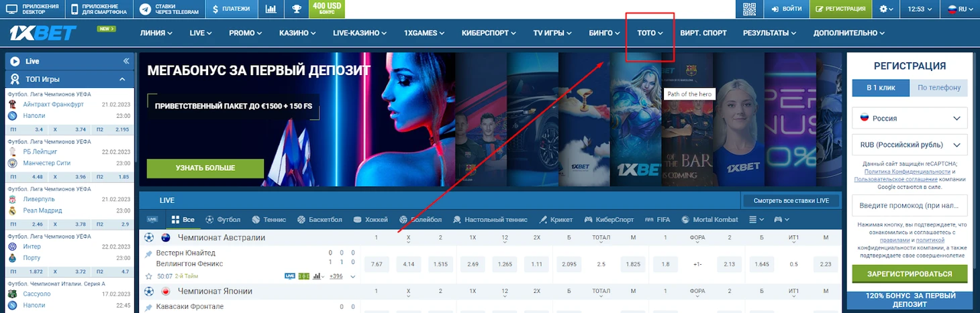Open the КИБЕРСПОРТ menu
Screen dimensions: 980x313
pos(490,33)
